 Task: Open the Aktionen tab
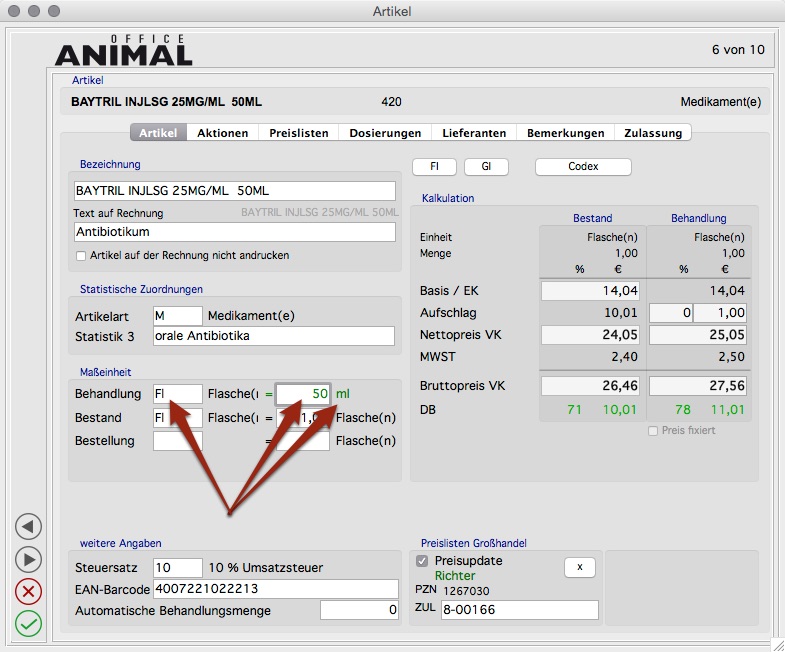coord(222,133)
